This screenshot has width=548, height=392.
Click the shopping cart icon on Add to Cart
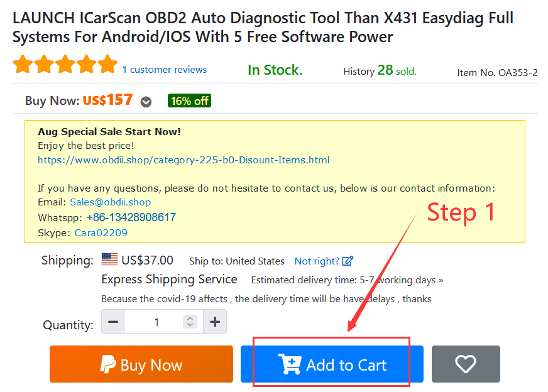(290, 364)
